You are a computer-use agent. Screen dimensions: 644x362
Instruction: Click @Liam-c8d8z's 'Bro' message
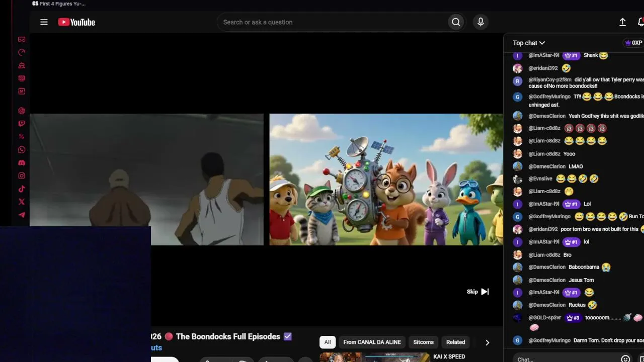tap(568, 255)
